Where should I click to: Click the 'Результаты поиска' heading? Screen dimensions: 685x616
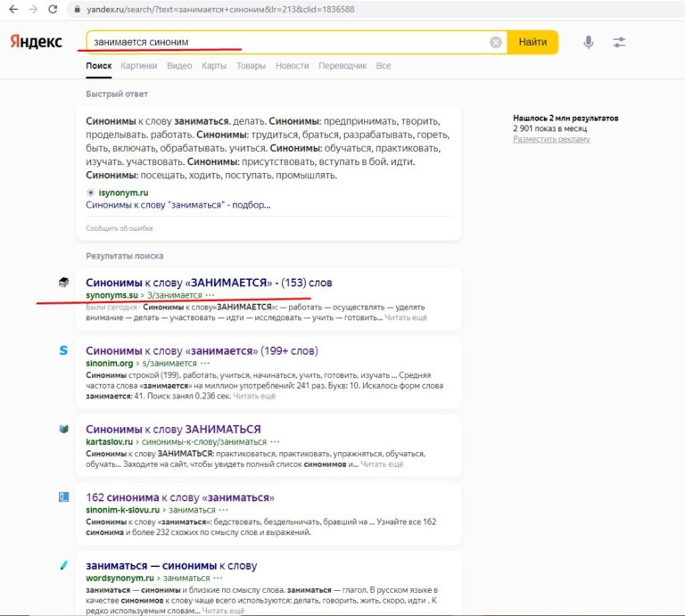pyautogui.click(x=125, y=256)
